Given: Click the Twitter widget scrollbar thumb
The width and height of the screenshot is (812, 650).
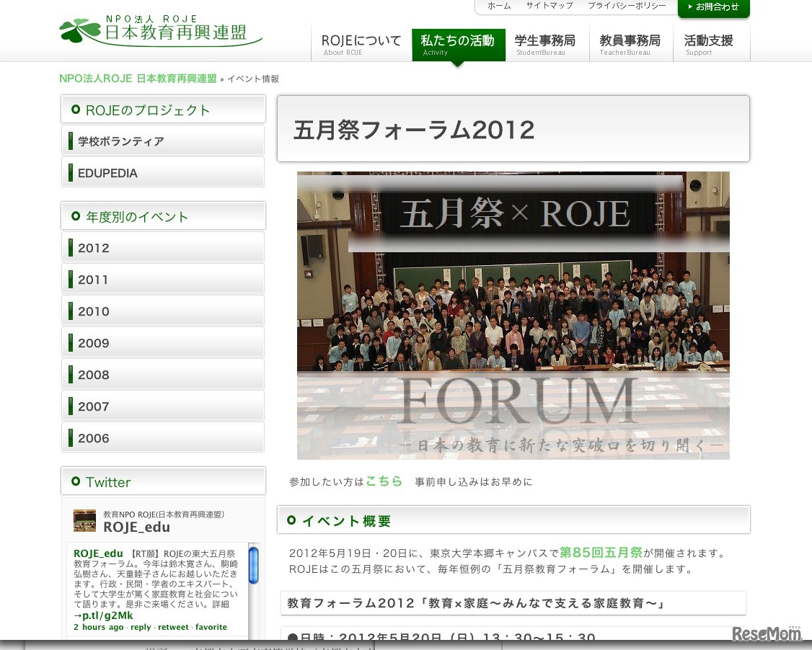Looking at the screenshot, I should pos(253,565).
